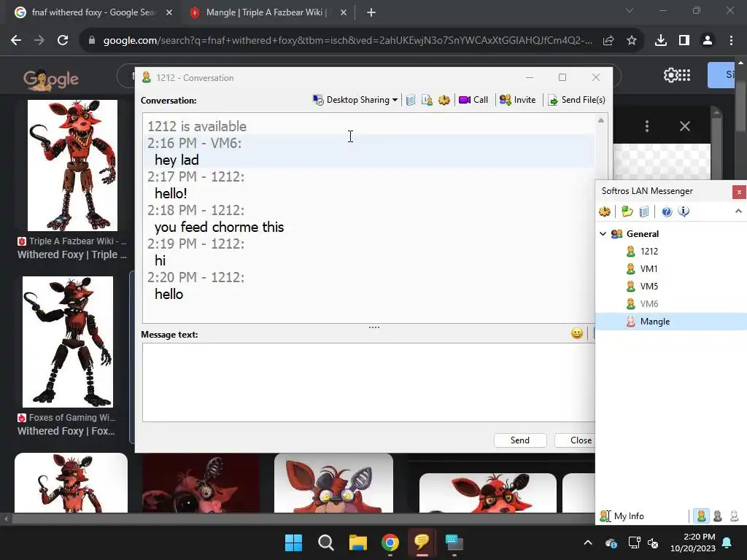Click conversation scrollbar up arrow

[x=601, y=120]
